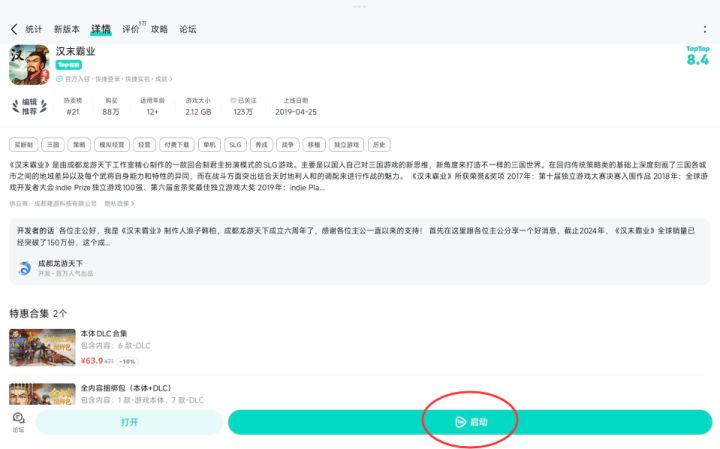Expand the 开发者的话 developer message
Screen dimensions: 720x449
pos(356,236)
